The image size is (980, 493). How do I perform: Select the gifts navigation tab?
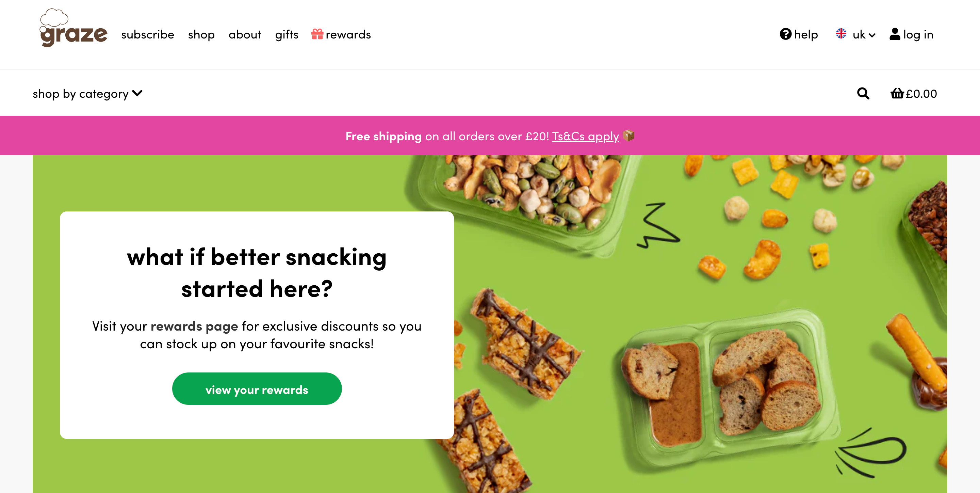pyautogui.click(x=287, y=34)
